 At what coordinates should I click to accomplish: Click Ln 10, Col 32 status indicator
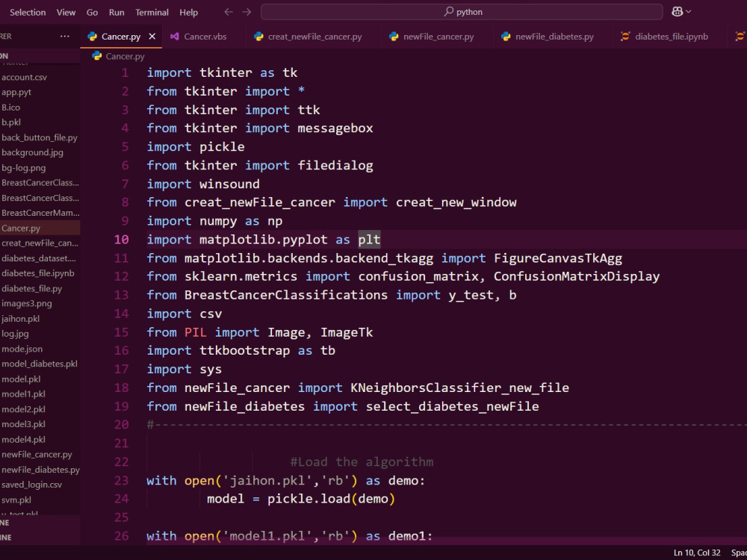click(696, 553)
